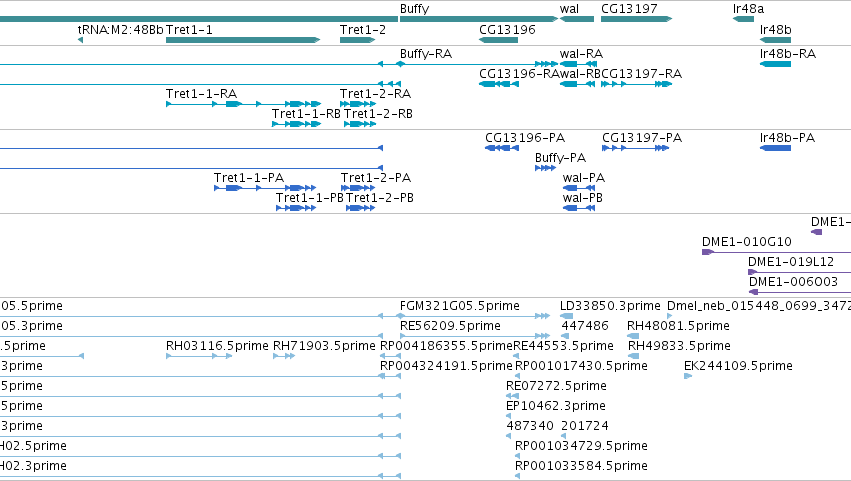
Task: Click the 487340 feature label
Action: pyautogui.click(x=530, y=427)
